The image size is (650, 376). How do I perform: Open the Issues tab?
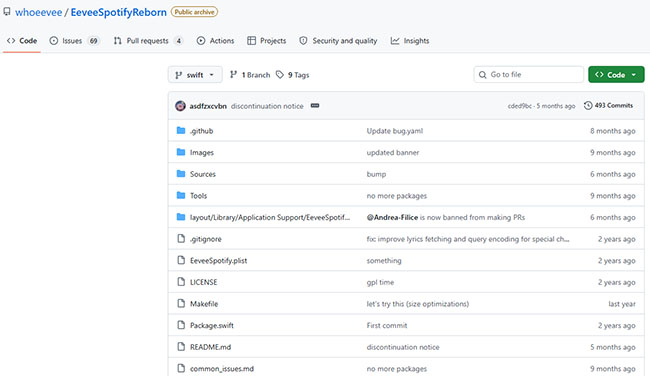click(x=75, y=41)
